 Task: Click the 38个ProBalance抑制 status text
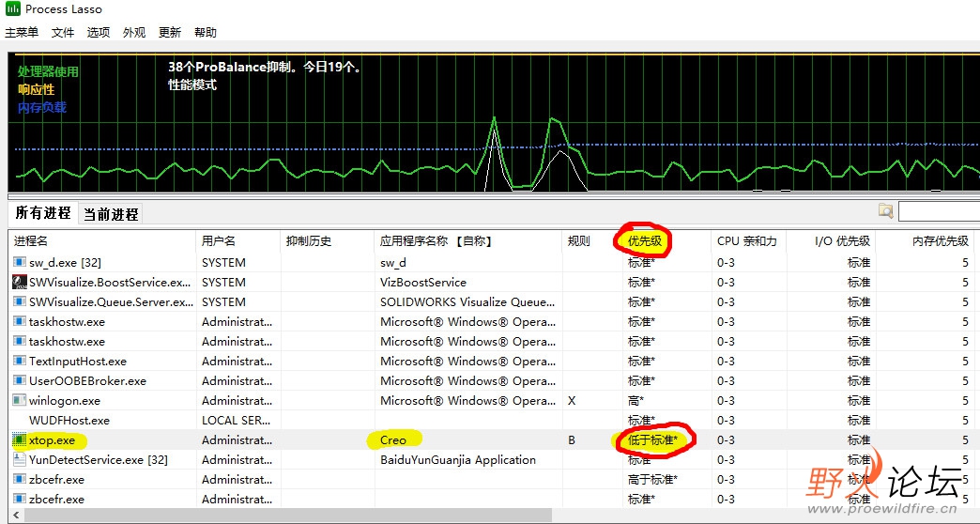(265, 67)
